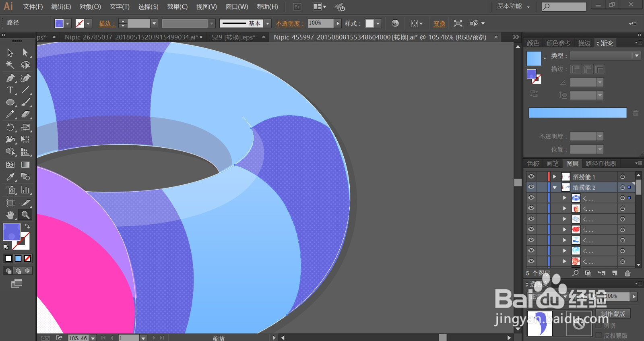
Task: Click the 制作蒙版 button
Action: [613, 314]
